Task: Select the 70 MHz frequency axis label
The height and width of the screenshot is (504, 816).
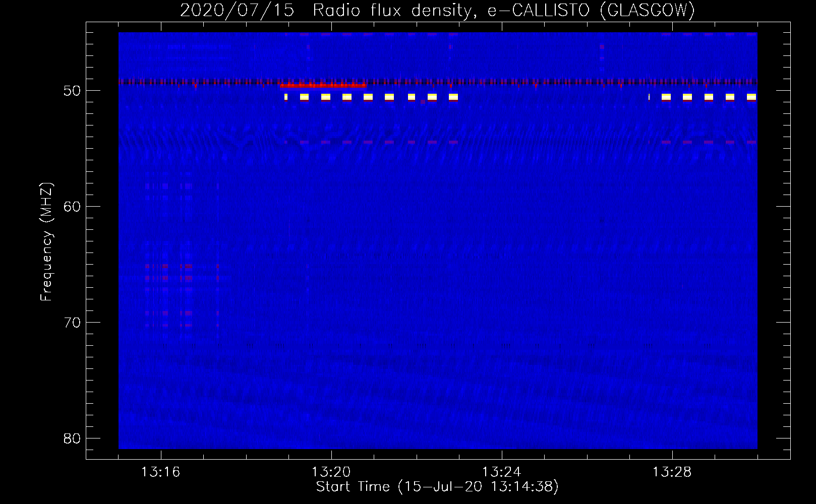Action: [72, 323]
